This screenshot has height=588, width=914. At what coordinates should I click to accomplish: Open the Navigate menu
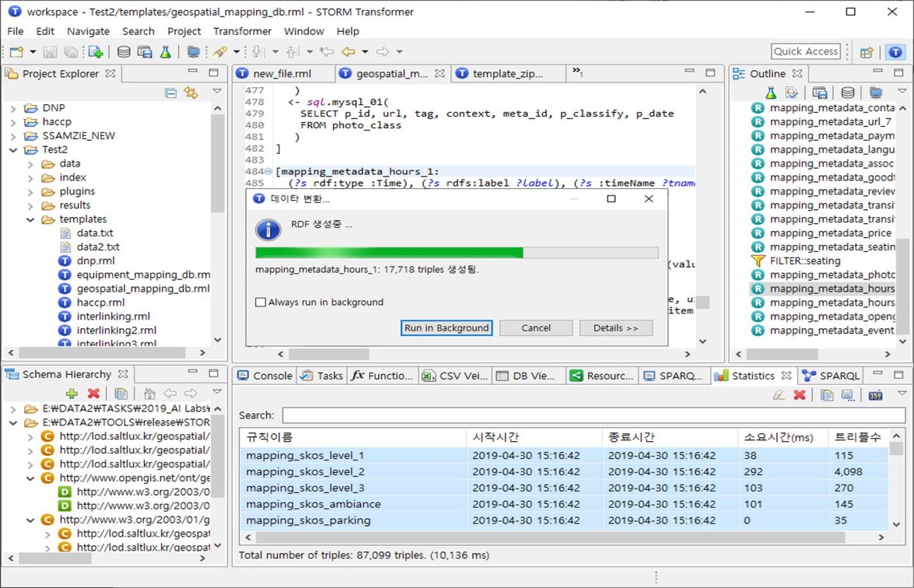click(x=88, y=31)
